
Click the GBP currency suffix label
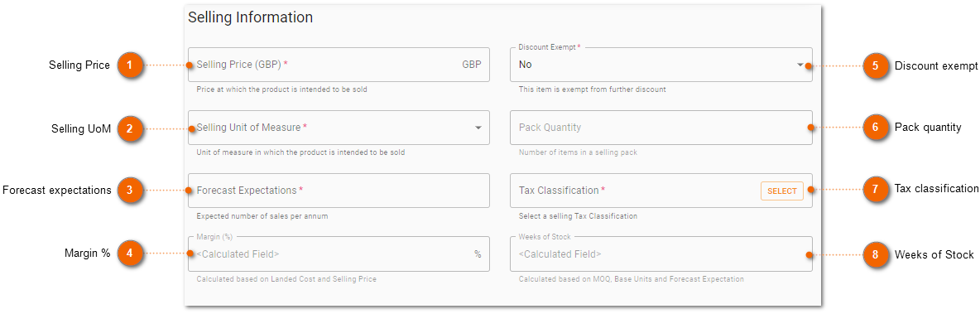click(472, 65)
